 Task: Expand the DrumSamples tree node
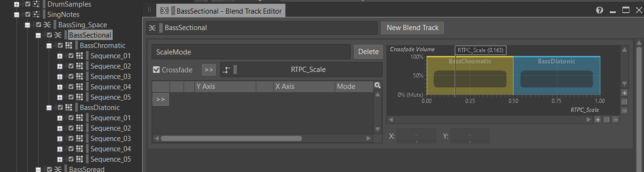[x=17, y=4]
